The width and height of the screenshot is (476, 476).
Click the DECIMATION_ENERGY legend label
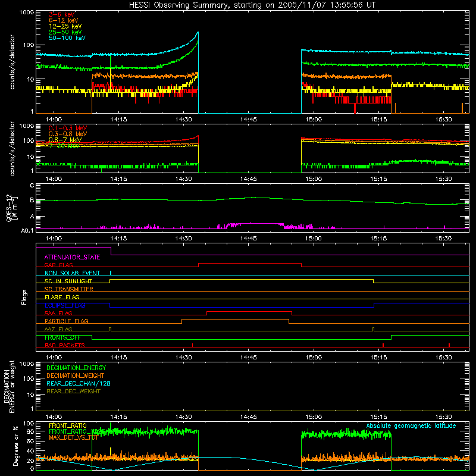[76, 368]
